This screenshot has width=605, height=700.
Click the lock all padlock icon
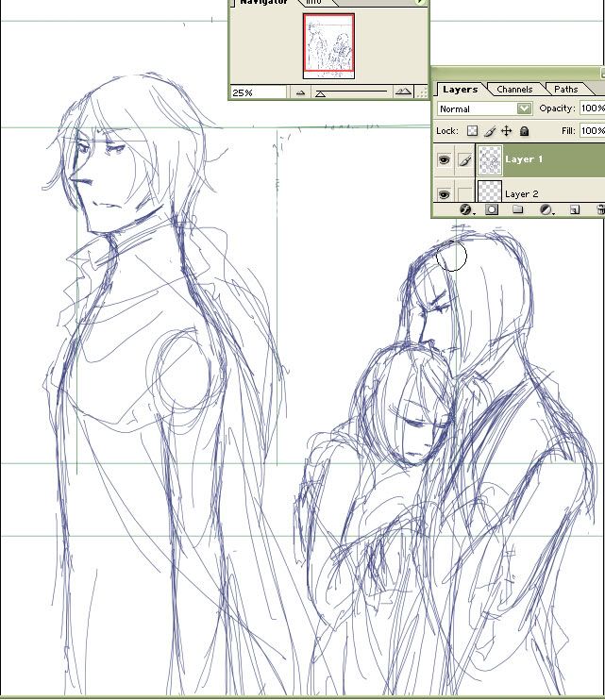524,132
